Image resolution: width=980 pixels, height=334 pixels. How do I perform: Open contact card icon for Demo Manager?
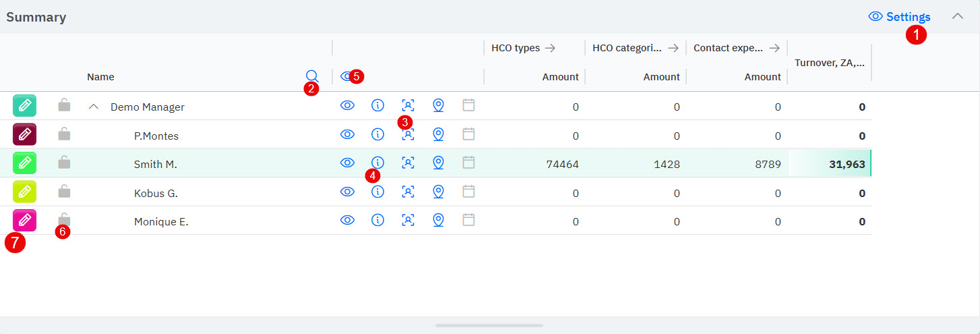tap(408, 105)
